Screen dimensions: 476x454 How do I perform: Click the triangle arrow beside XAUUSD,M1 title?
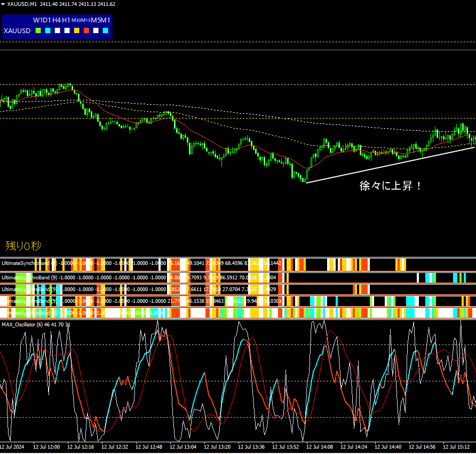(x=3, y=4)
